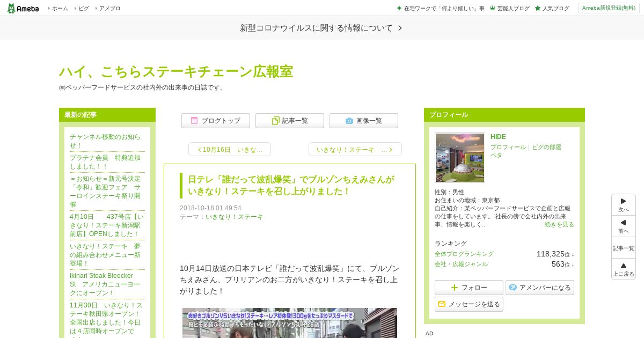Click the Ameba logo
Viewport: 644px width, 338px height.
[23, 8]
